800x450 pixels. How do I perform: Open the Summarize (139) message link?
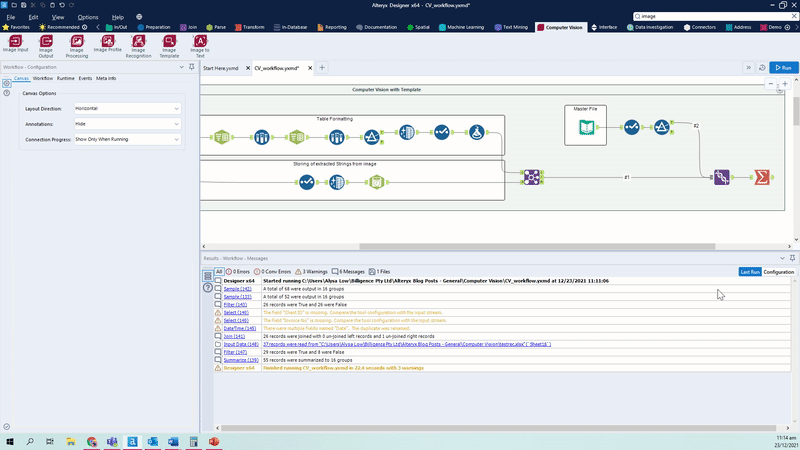click(x=241, y=360)
